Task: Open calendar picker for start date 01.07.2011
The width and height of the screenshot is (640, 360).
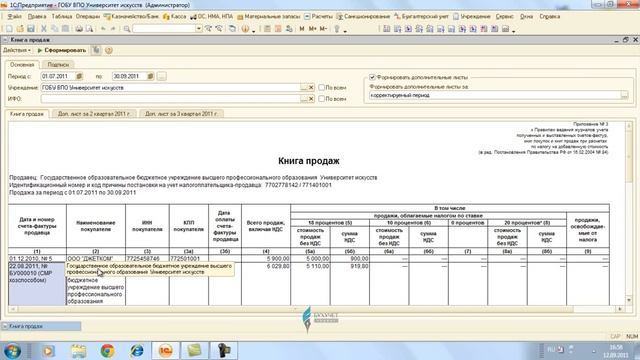Action: coord(79,76)
